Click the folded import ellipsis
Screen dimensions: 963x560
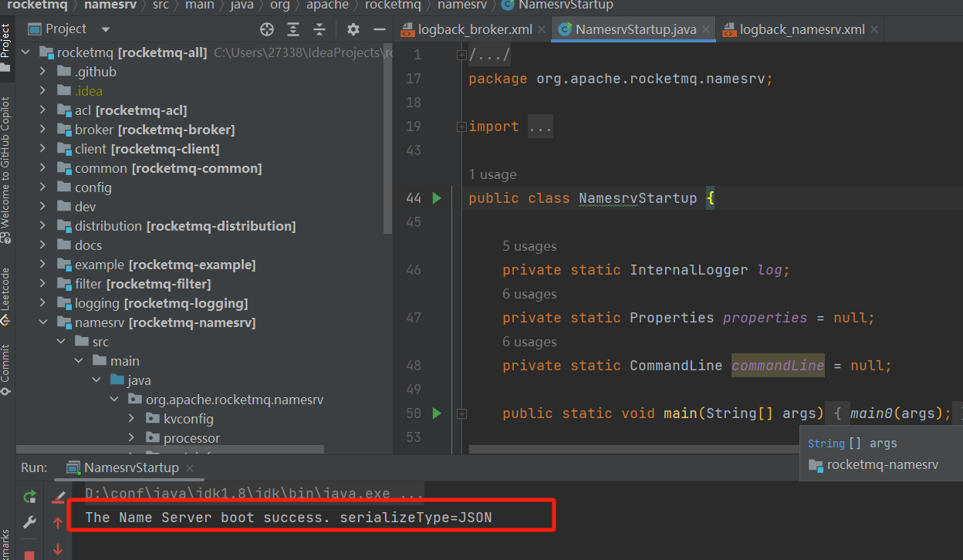tap(540, 127)
